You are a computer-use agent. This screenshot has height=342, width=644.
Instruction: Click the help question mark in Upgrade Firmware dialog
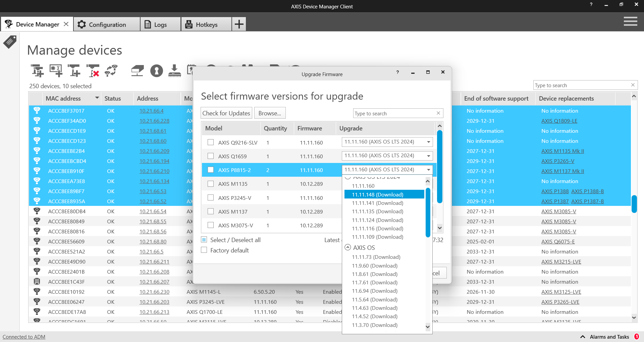(397, 72)
